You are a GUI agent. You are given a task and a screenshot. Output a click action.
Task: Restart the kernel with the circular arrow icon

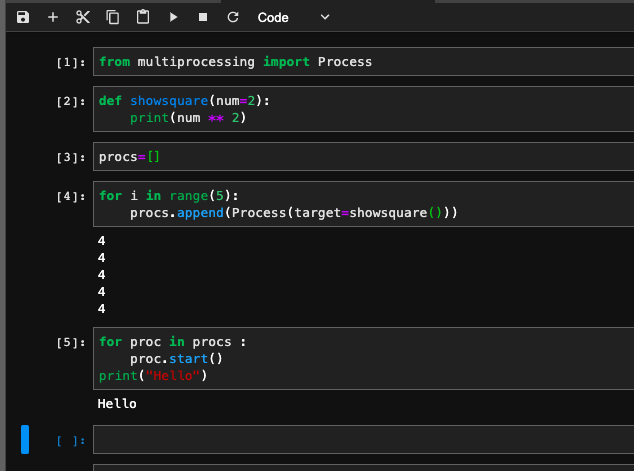233,17
